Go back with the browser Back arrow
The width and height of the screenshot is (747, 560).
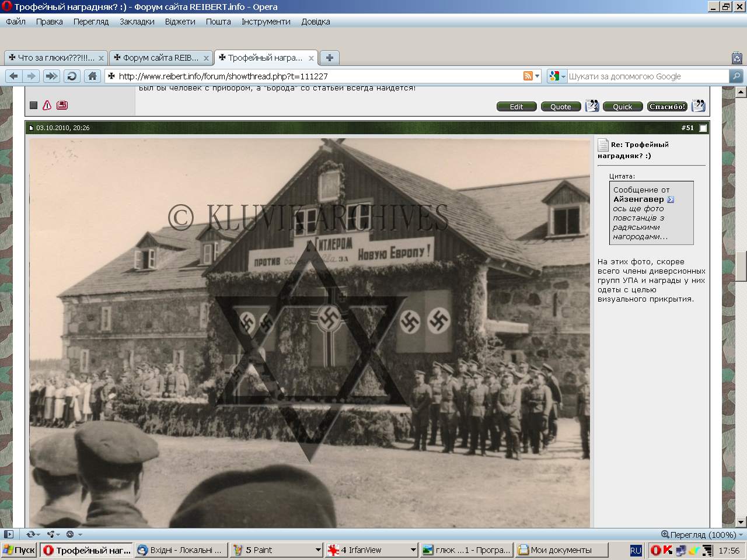pos(14,76)
